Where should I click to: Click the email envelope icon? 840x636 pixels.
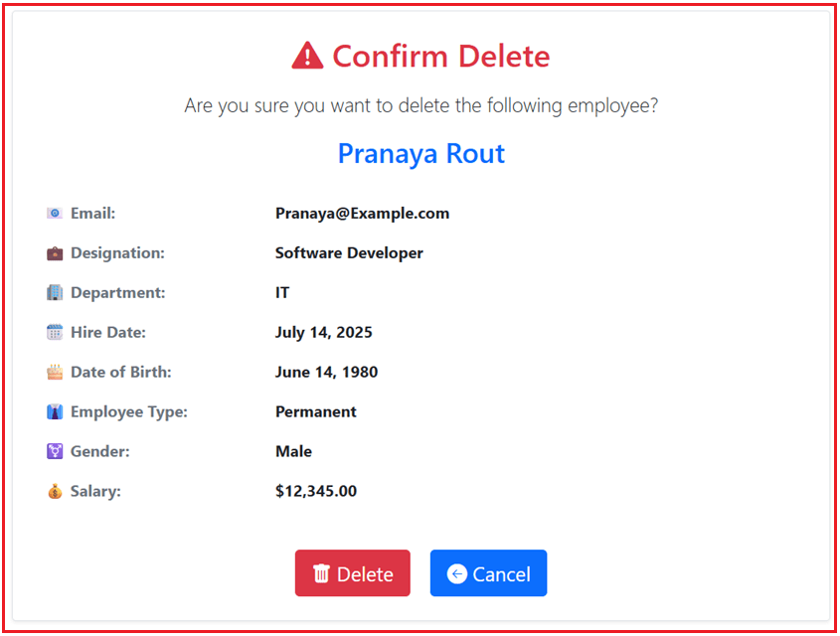click(55, 214)
